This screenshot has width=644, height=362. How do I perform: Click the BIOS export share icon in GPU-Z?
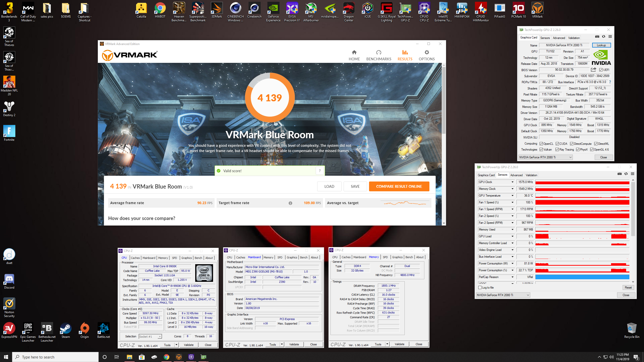pyautogui.click(x=593, y=70)
